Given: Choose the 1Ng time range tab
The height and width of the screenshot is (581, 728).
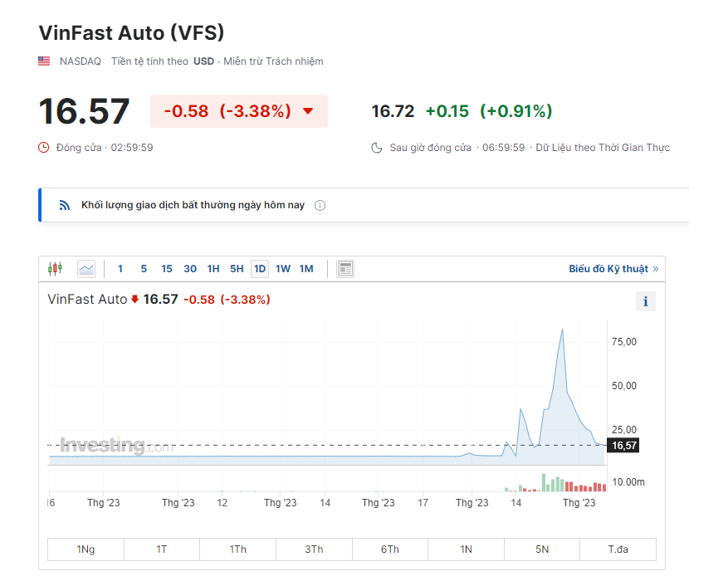Looking at the screenshot, I should [x=86, y=549].
